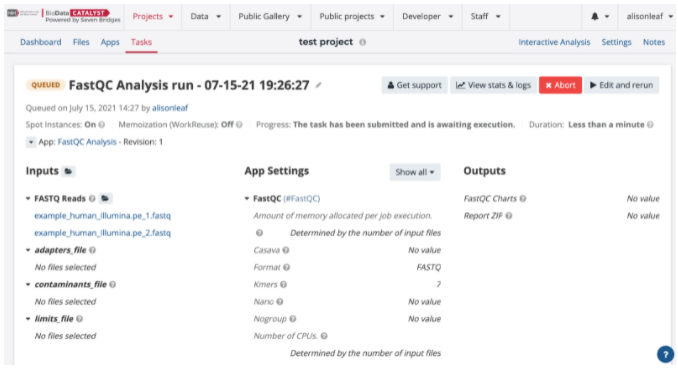Click the Get support button
Screen dimensions: 678x372
coord(414,85)
